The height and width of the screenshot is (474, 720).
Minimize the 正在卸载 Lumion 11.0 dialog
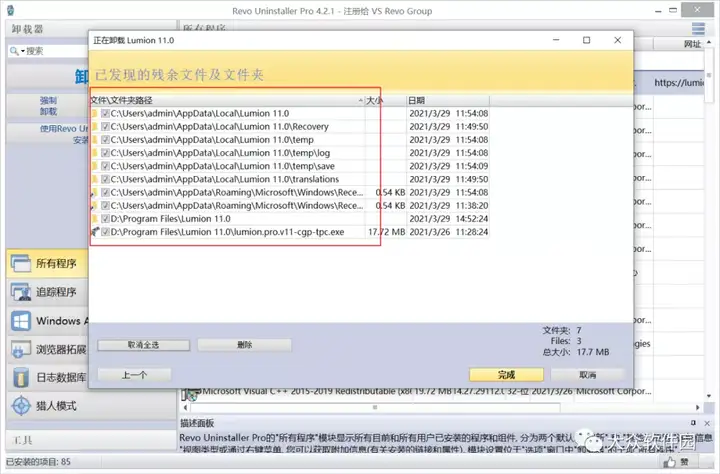556,40
